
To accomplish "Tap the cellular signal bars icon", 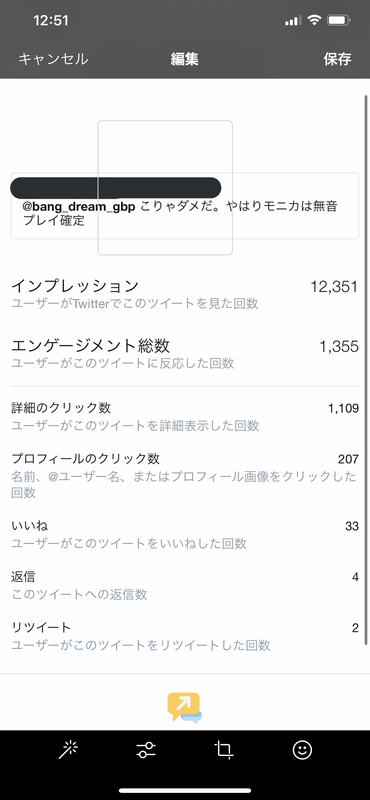I will [x=293, y=21].
